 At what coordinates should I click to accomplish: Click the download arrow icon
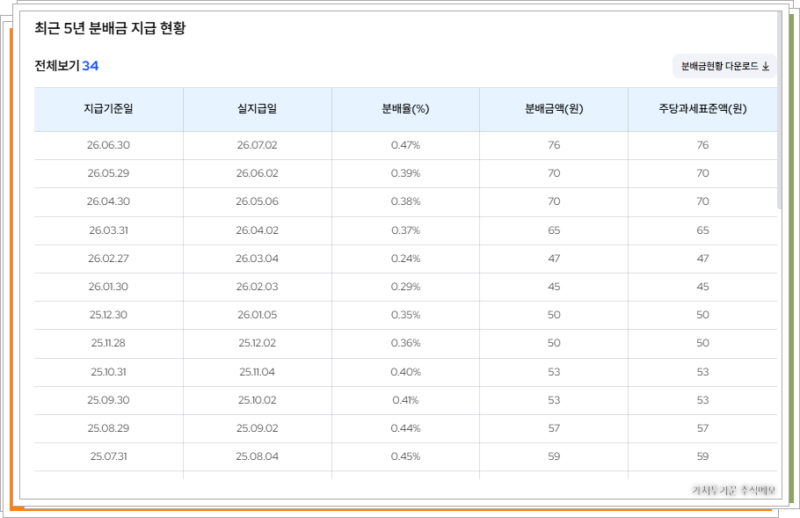click(765, 66)
